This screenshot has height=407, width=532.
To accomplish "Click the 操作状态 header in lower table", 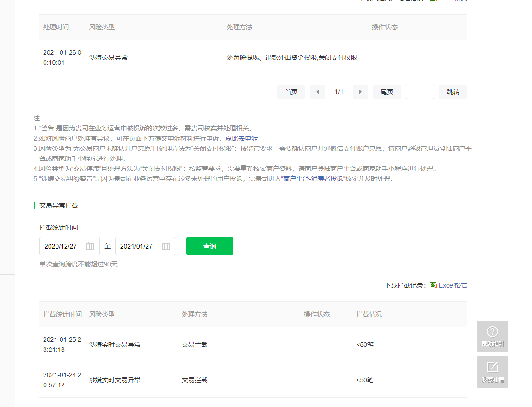I will click(x=317, y=314).
